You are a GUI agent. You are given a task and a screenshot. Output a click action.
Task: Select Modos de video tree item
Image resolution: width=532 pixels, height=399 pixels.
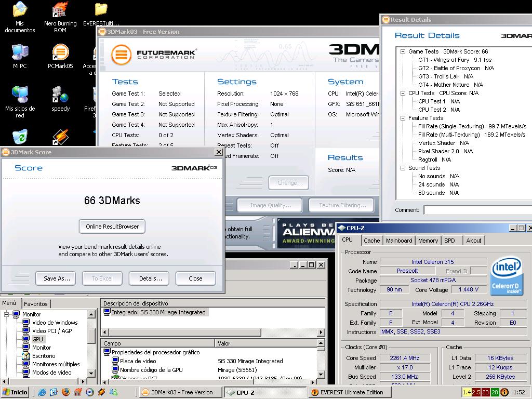[x=51, y=373]
